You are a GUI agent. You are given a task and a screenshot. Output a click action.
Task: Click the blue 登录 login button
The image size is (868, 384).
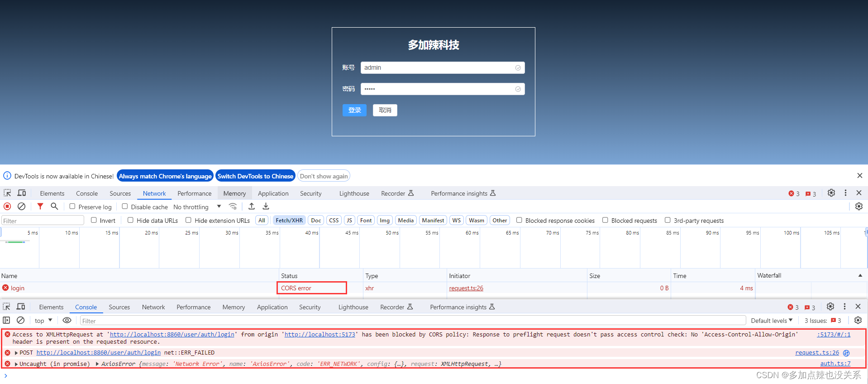tap(354, 110)
